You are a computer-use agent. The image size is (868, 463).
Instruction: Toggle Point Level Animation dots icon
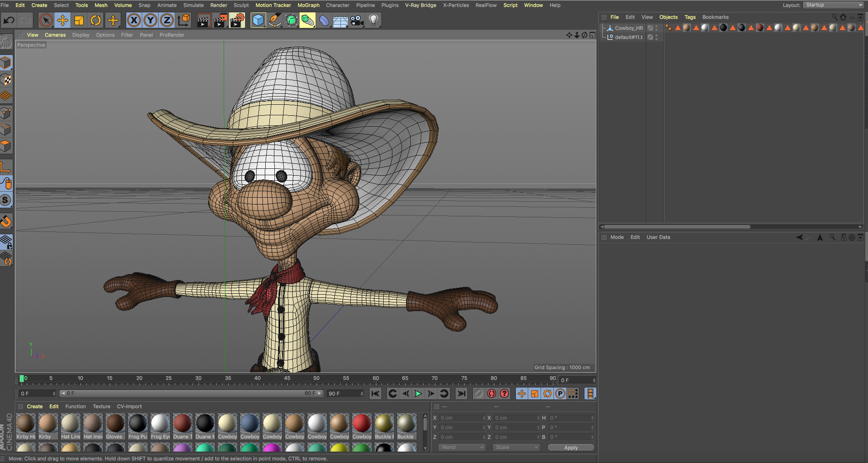point(573,393)
